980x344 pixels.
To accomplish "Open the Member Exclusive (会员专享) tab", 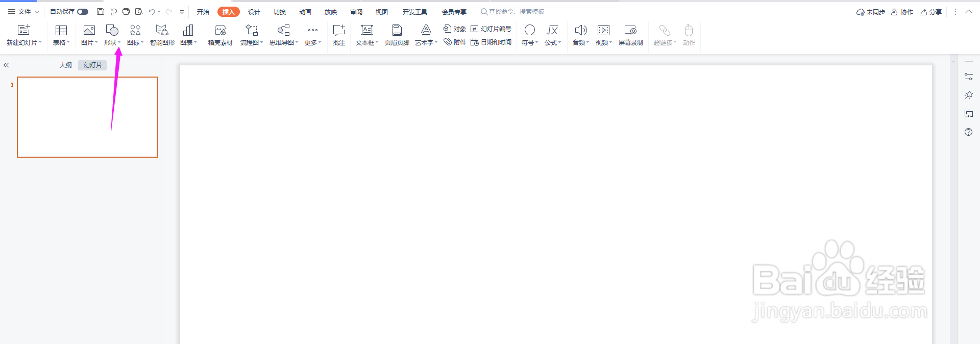I will (x=454, y=12).
